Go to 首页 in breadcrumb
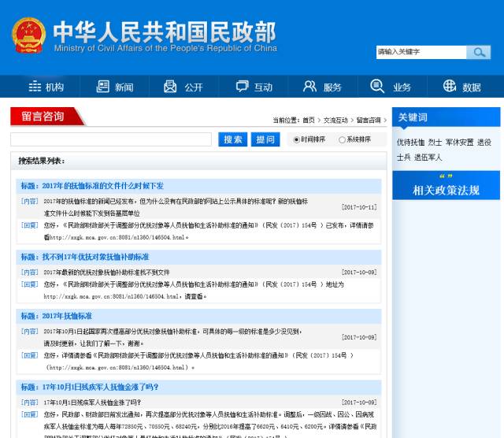504x438 pixels. click(x=309, y=121)
